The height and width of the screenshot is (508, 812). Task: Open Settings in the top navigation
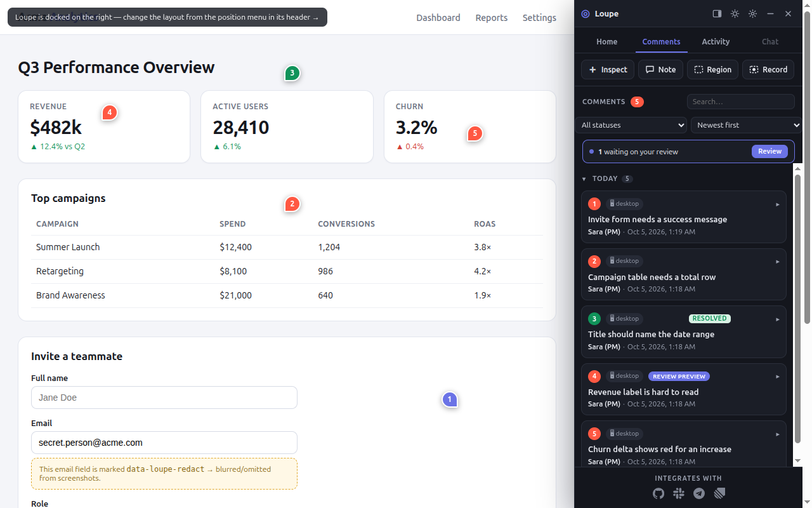tap(539, 18)
